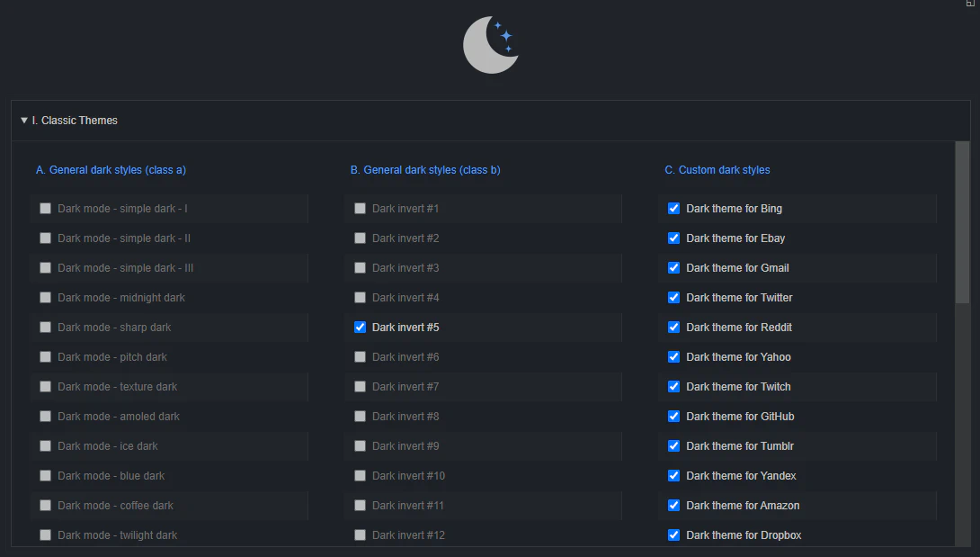The height and width of the screenshot is (557, 980).
Task: Click heading C. Custom dark styles
Action: (x=717, y=169)
